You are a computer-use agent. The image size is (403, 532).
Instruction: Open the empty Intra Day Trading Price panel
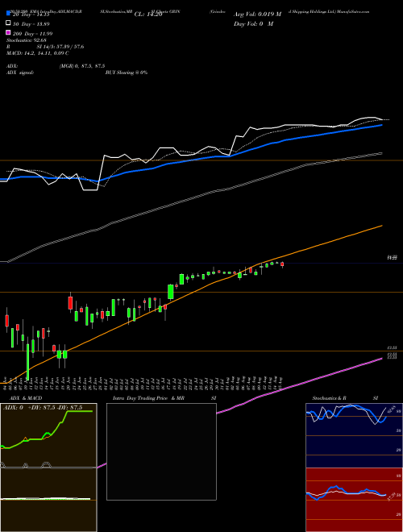click(x=161, y=451)
